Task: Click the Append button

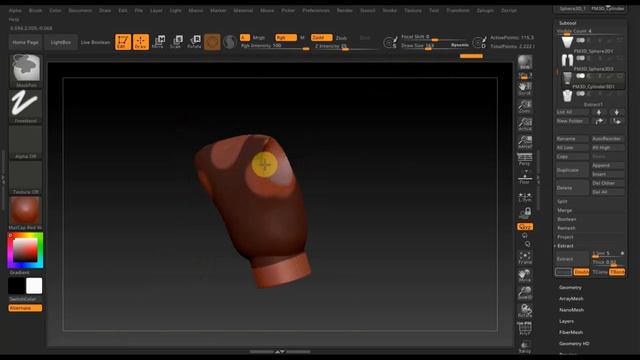Action: [608, 166]
